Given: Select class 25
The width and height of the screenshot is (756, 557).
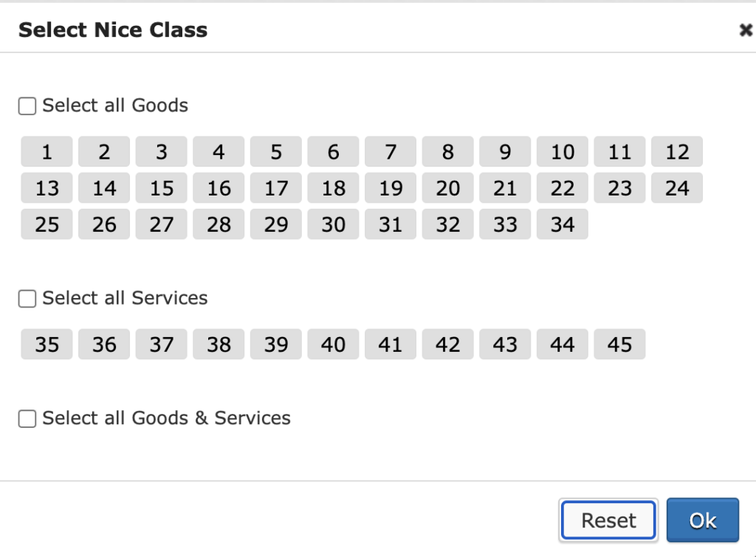Looking at the screenshot, I should (46, 224).
